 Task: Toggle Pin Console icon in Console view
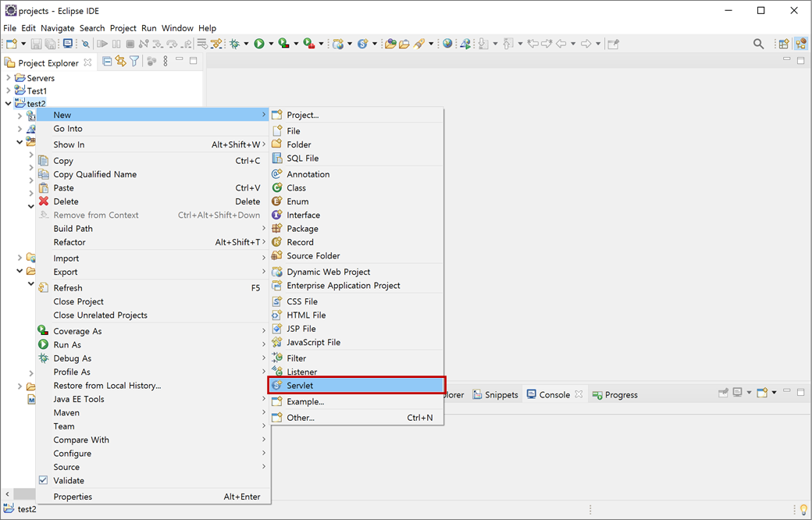[x=723, y=393]
